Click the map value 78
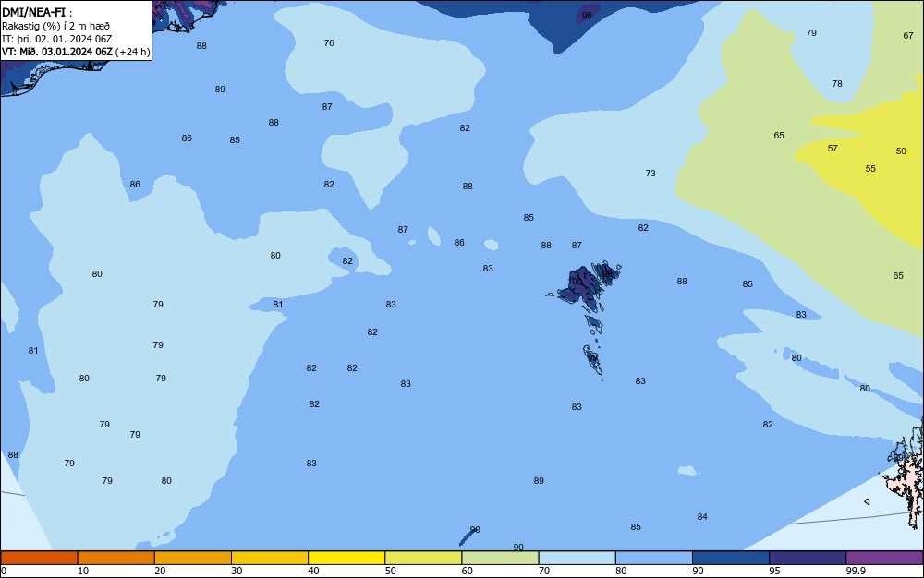This screenshot has width=924, height=578. pos(837,84)
